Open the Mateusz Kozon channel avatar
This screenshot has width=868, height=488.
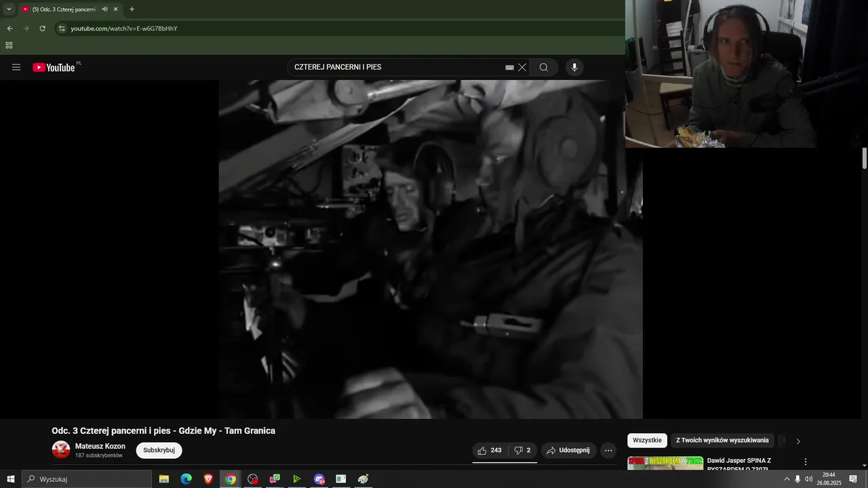[x=61, y=449]
